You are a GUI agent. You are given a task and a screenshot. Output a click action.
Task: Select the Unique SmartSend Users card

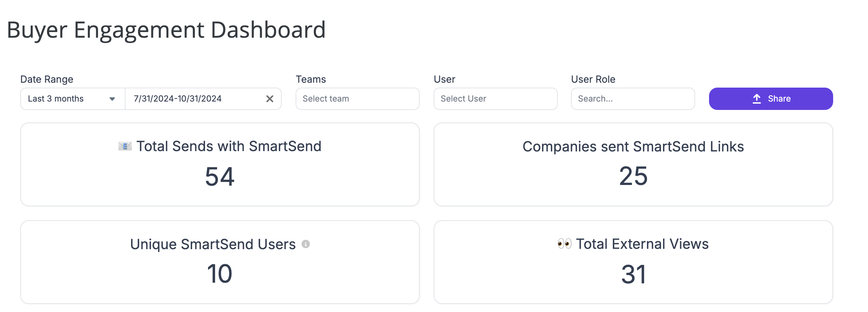(220, 262)
